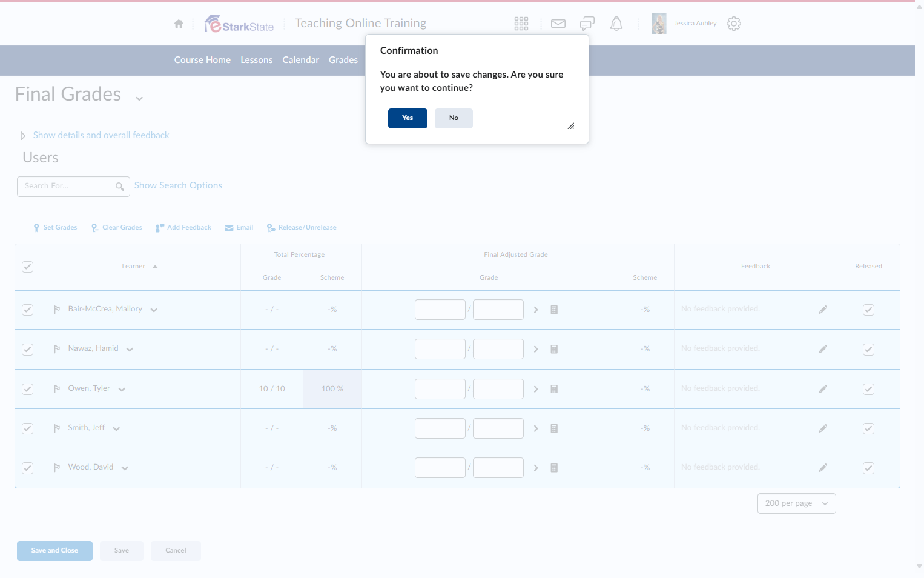Screen dimensions: 924x578
Task: Open dropdown next to Bair-McCrea, Mallory
Action: (x=154, y=310)
